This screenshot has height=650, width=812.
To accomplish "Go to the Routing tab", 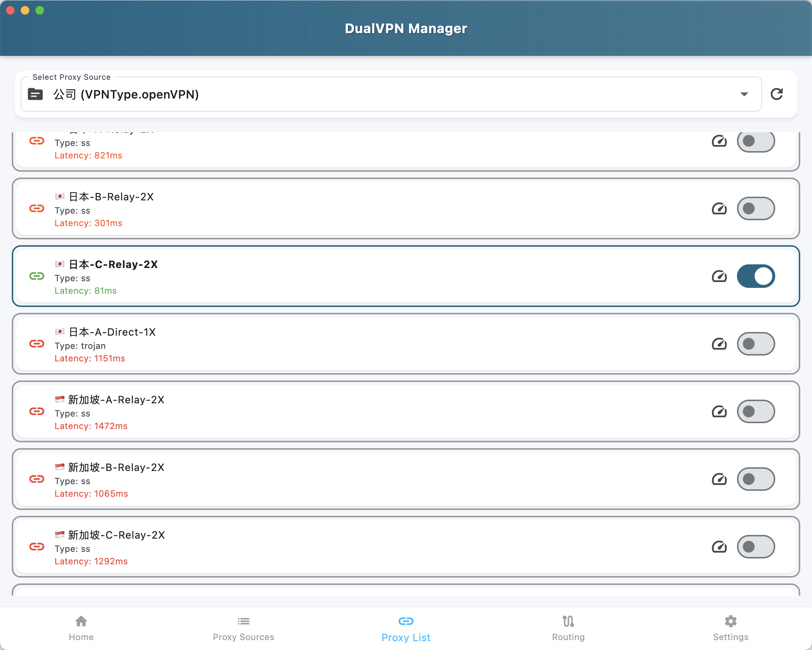I will (x=568, y=628).
